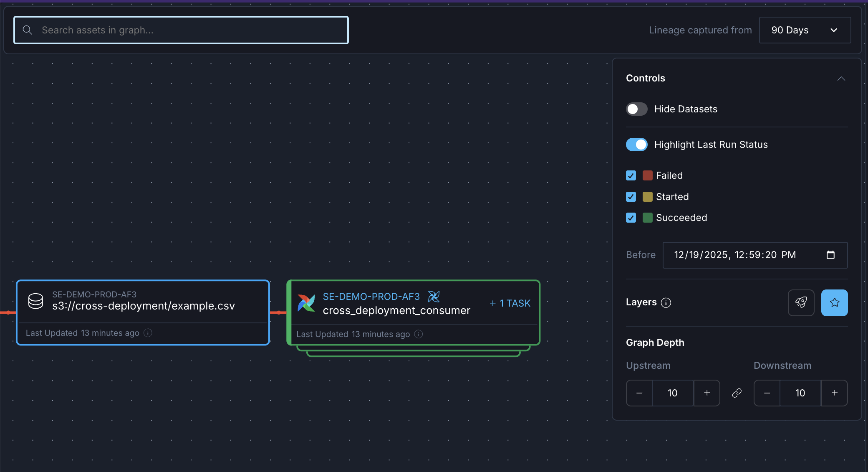Open the SE-DEMO-PROD-AF3 deployment link

(371, 296)
